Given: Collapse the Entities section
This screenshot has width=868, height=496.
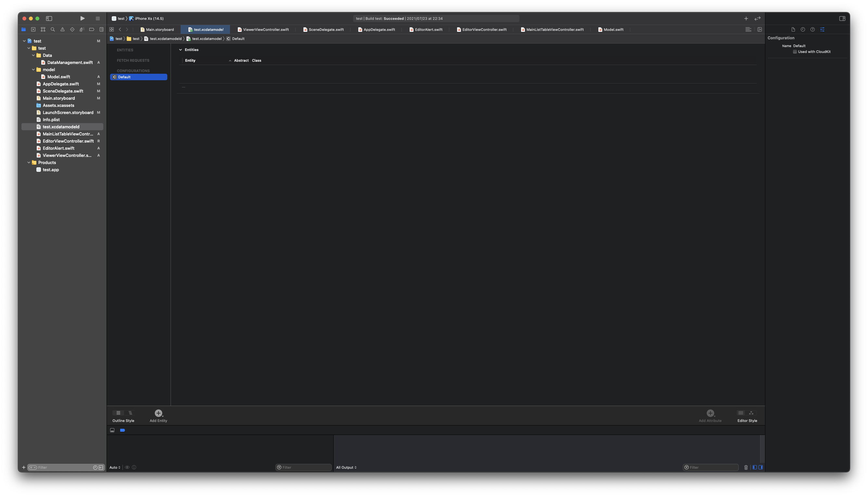Looking at the screenshot, I should 181,50.
